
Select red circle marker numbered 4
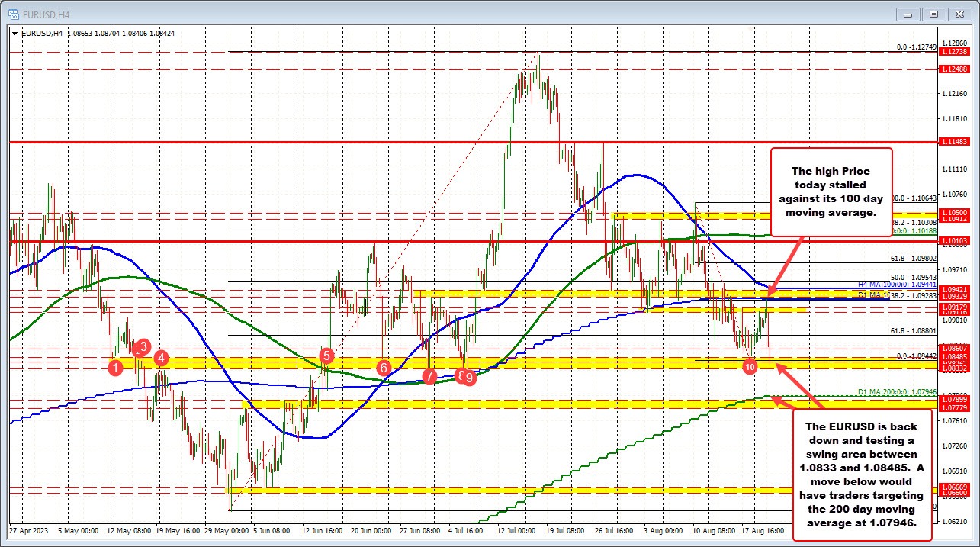point(161,357)
